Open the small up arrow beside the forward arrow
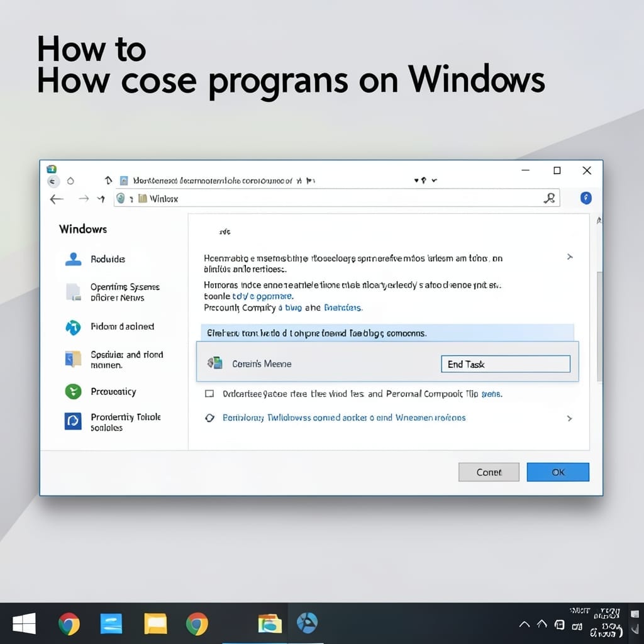 101,199
